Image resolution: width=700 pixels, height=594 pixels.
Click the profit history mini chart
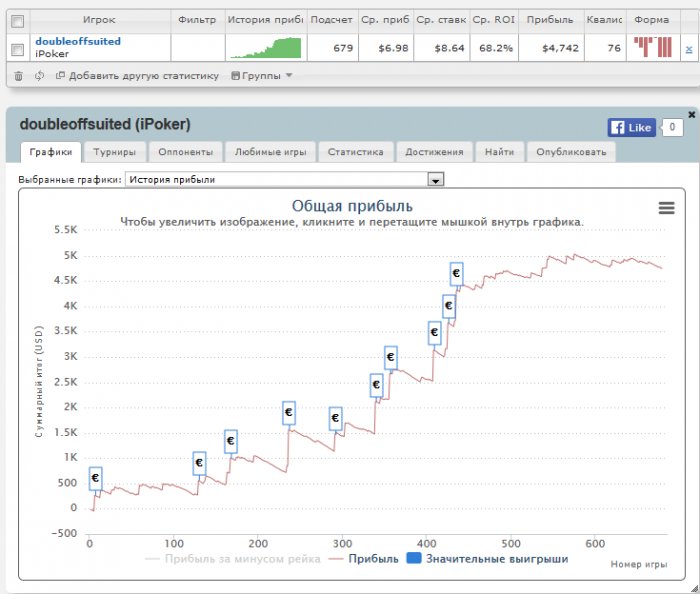tap(264, 48)
